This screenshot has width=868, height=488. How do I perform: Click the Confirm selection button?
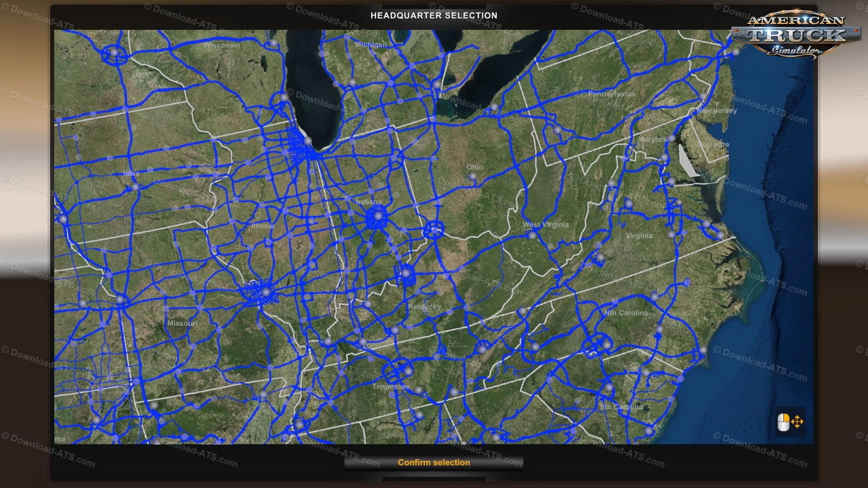[434, 463]
